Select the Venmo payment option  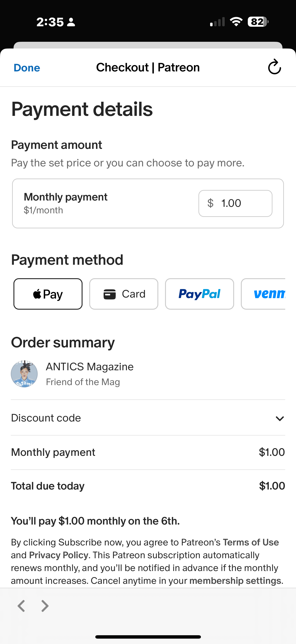click(x=263, y=294)
